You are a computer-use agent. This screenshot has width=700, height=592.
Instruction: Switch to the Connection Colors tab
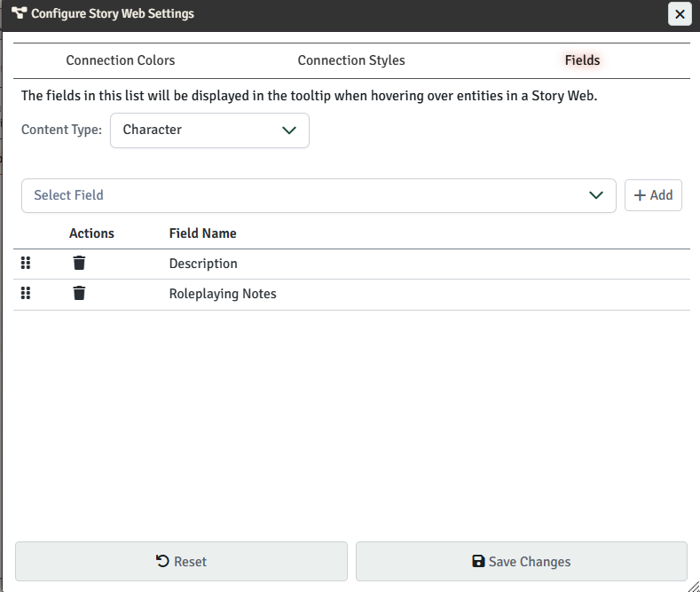[121, 60]
